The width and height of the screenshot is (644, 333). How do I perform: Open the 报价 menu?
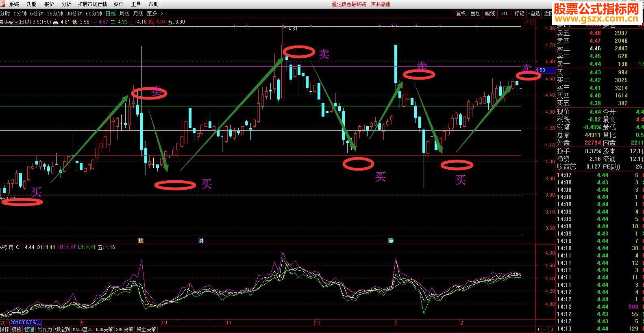point(49,4)
